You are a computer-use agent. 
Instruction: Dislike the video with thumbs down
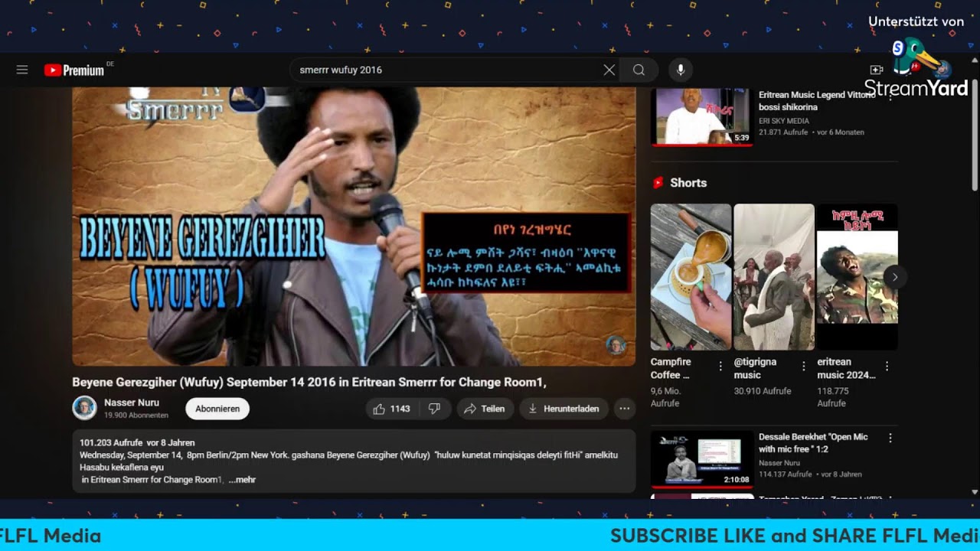(435, 409)
